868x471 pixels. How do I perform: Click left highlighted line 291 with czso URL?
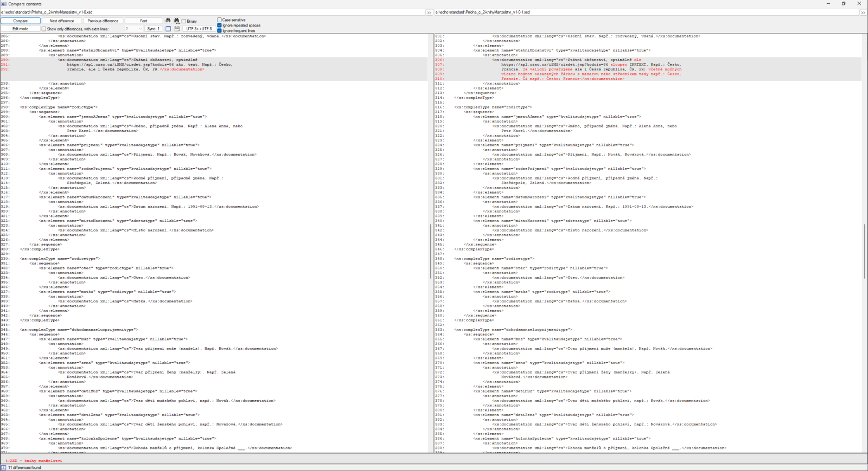coord(150,64)
